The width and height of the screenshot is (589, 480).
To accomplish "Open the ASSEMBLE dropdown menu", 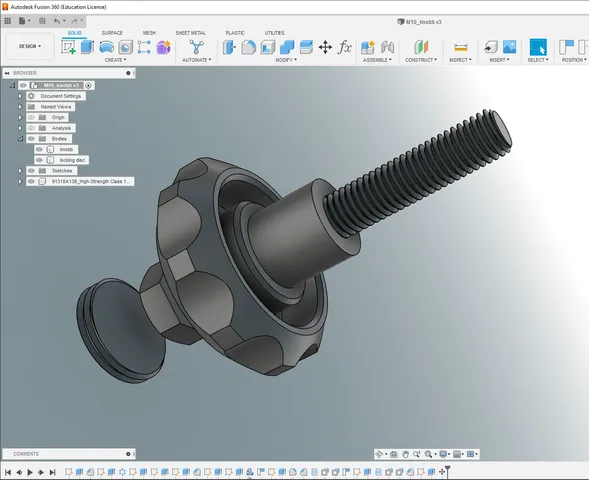I will click(x=377, y=60).
